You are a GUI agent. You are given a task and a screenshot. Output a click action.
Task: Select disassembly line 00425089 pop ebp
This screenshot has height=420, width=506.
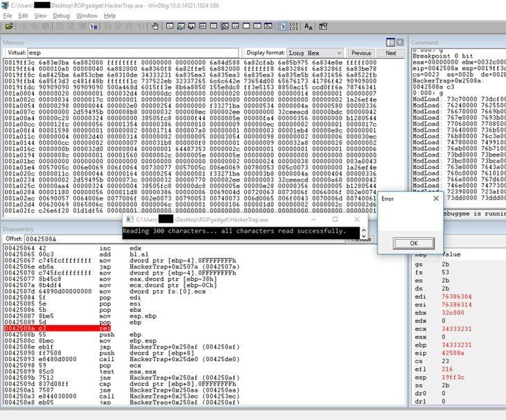coord(73,322)
